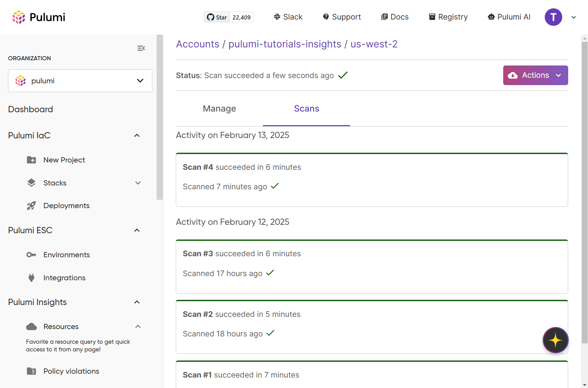Open the Actions dropdown button

point(535,75)
